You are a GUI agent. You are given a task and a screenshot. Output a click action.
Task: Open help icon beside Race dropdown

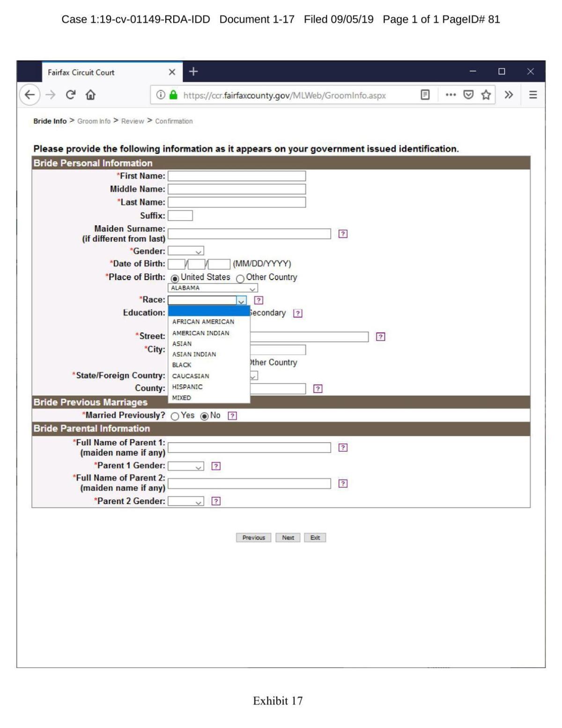coord(259,300)
